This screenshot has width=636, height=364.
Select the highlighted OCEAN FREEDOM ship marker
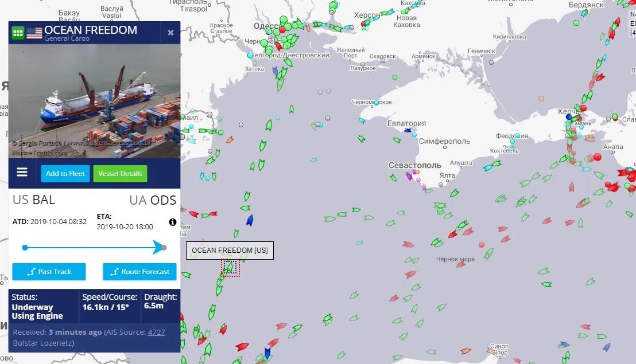pos(230,268)
